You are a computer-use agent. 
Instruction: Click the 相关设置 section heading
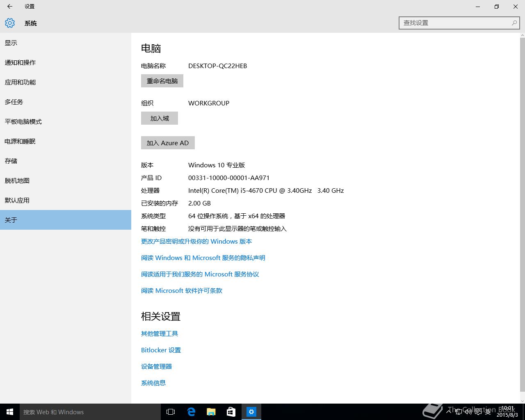(x=161, y=316)
